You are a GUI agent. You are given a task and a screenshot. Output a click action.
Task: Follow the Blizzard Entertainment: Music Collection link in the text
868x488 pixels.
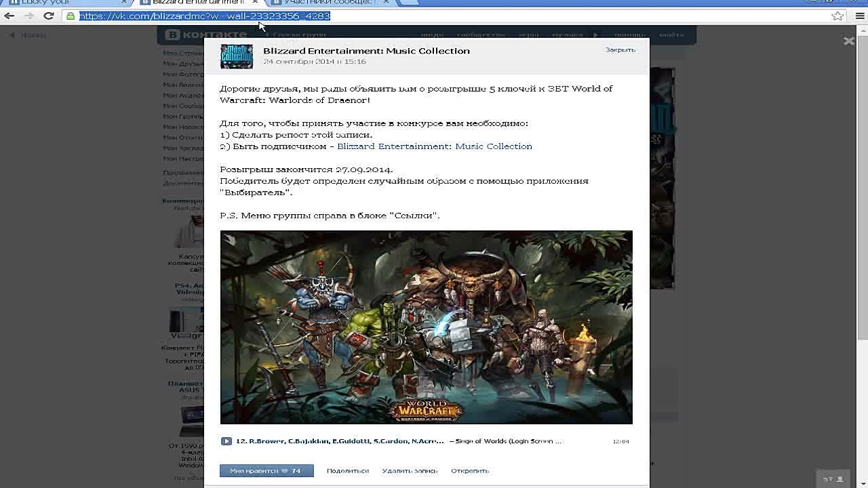click(435, 146)
